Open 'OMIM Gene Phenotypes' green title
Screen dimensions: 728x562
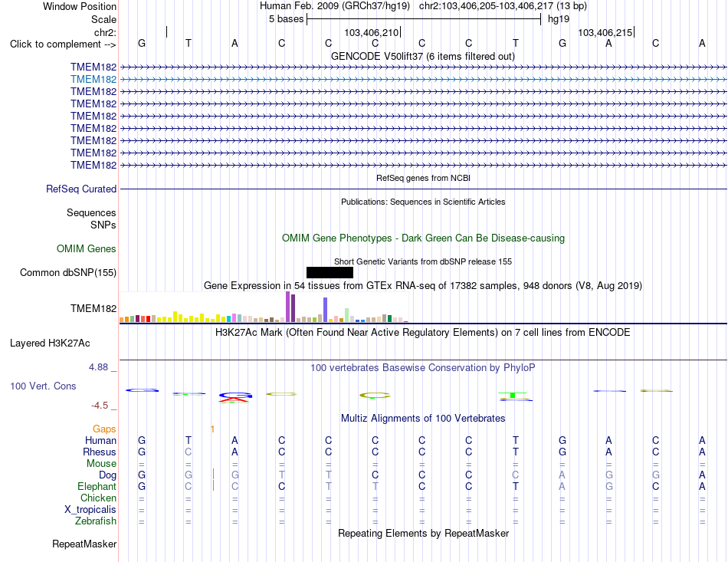[x=423, y=238]
